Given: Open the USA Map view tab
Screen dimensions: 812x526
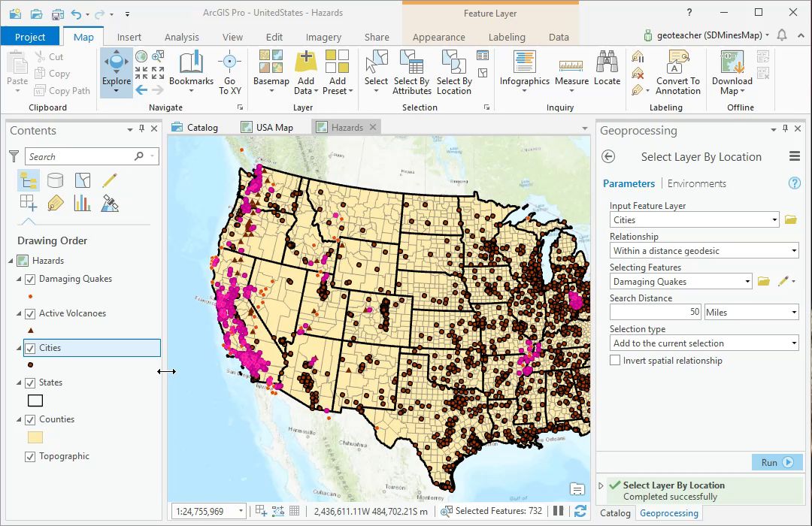Looking at the screenshot, I should pos(274,128).
